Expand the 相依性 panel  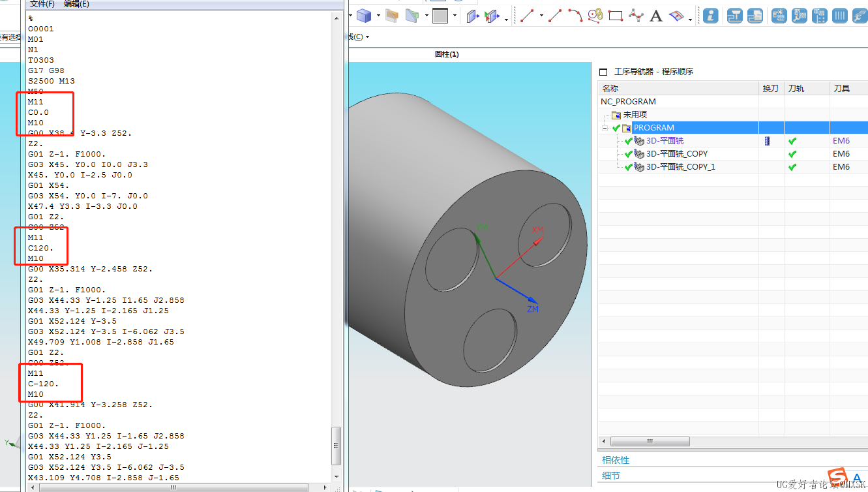616,460
